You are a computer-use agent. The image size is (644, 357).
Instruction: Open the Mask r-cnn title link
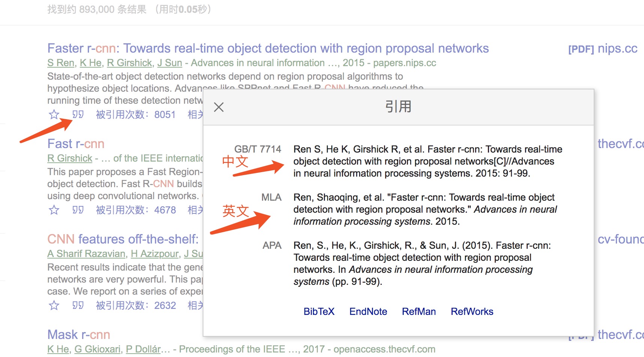pos(79,335)
